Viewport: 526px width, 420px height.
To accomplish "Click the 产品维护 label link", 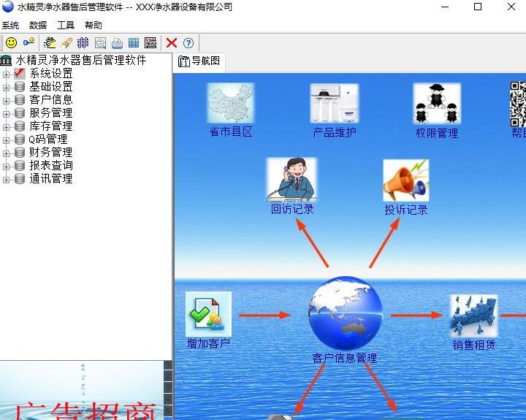I will coord(335,132).
